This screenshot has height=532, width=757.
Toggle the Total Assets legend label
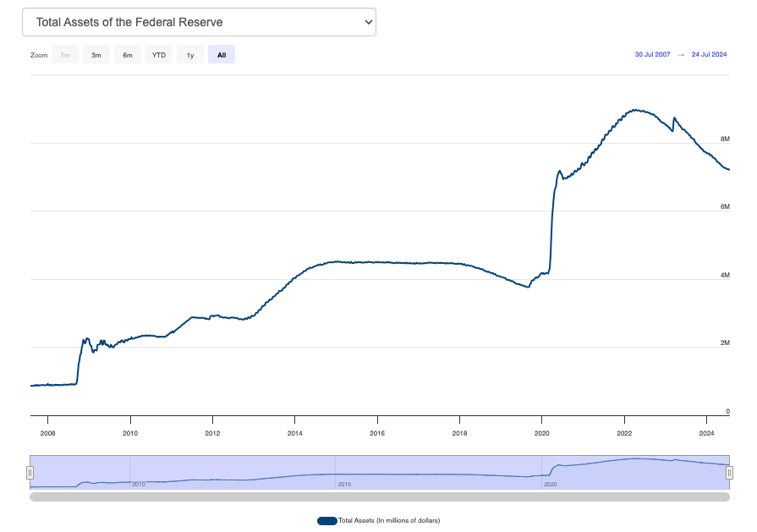[389, 520]
